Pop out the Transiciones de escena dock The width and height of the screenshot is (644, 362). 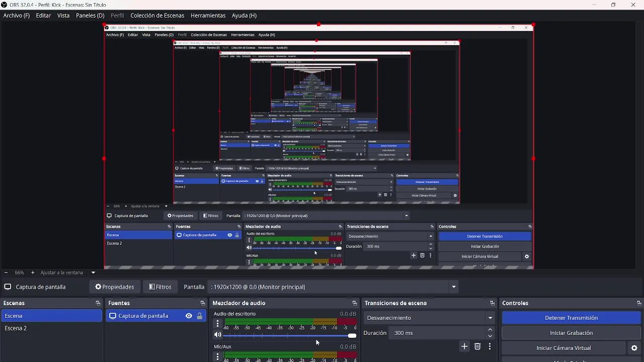click(492, 303)
